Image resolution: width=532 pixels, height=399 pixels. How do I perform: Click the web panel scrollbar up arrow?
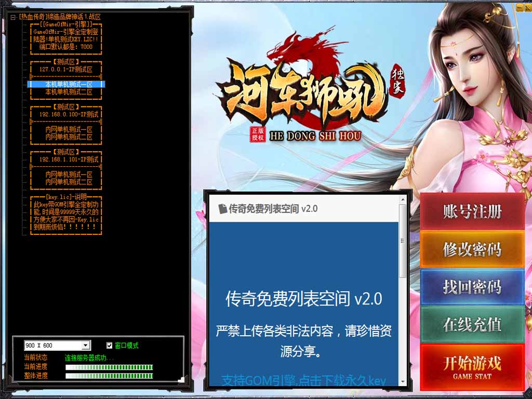403,200
